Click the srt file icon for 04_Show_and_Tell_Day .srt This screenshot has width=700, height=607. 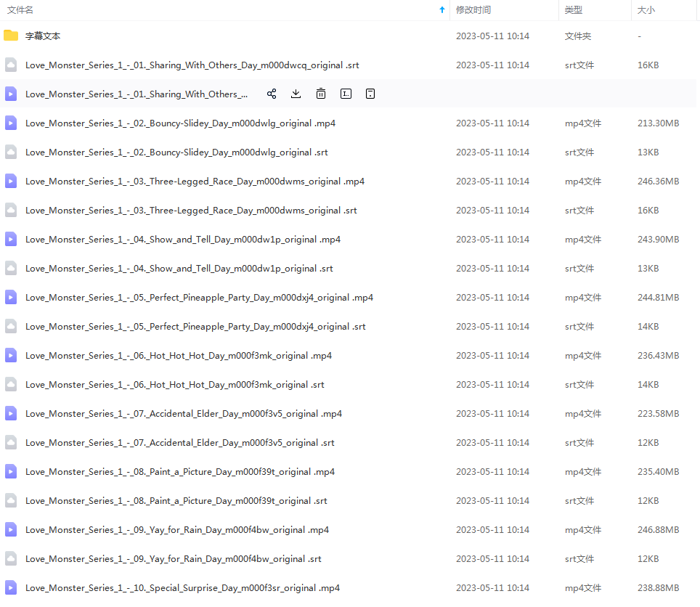tap(11, 268)
